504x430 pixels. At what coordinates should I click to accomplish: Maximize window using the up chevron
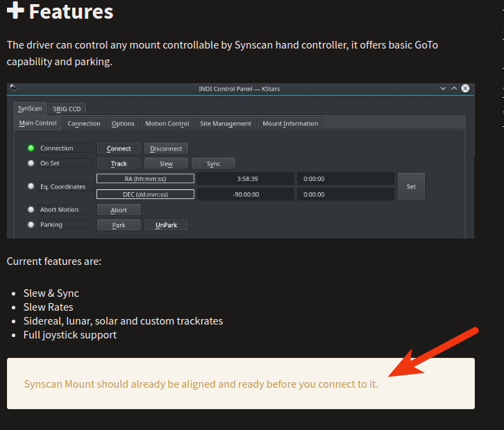coord(454,89)
